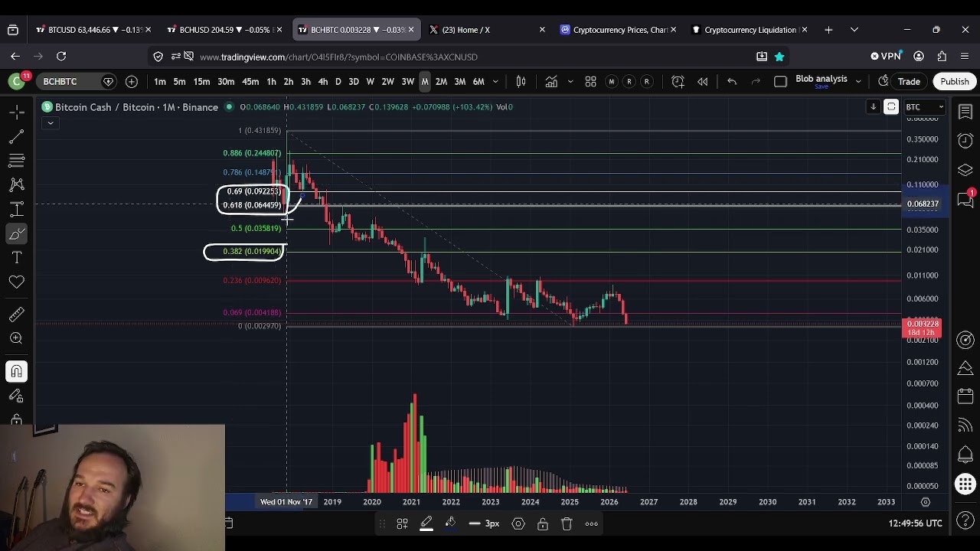The height and width of the screenshot is (551, 980).
Task: Select the crosshair cursor tool
Action: click(x=16, y=112)
